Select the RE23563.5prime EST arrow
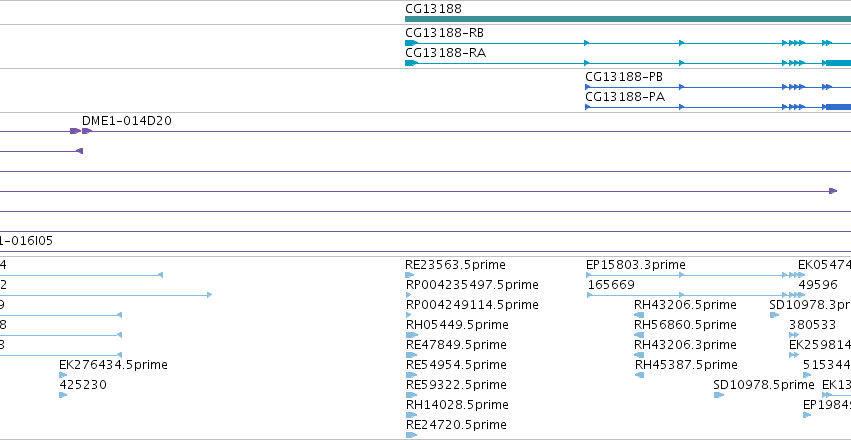This screenshot has height=440, width=851. (x=409, y=275)
